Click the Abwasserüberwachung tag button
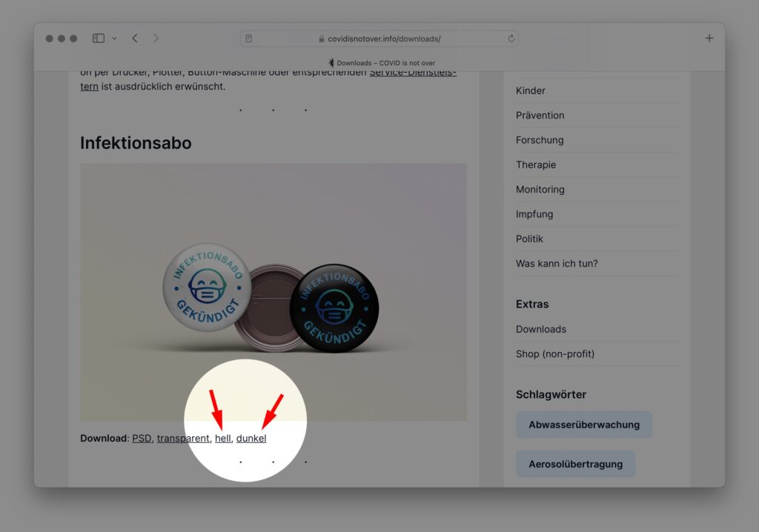 584,425
